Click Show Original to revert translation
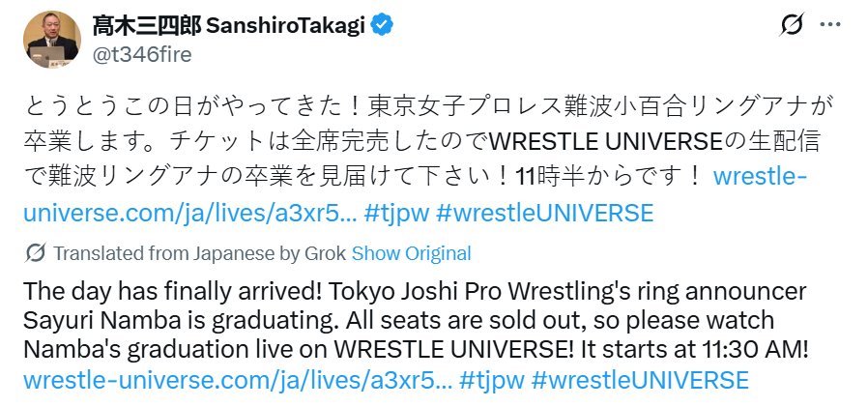The width and height of the screenshot is (868, 407). pyautogui.click(x=411, y=253)
